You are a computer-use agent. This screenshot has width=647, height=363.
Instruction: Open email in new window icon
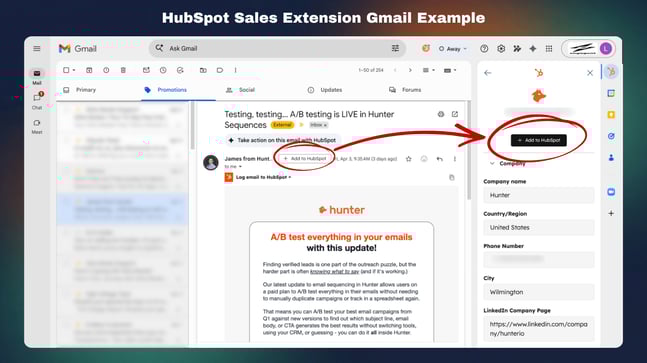[455, 114]
